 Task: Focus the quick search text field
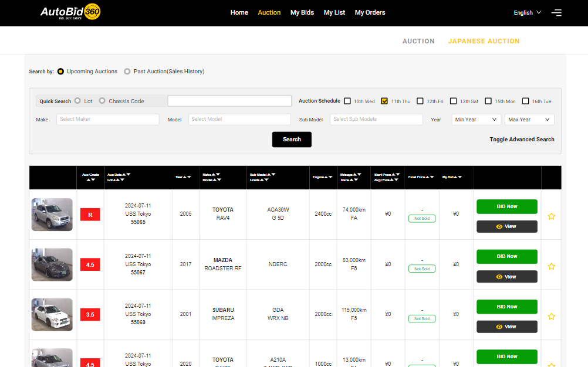pyautogui.click(x=229, y=101)
